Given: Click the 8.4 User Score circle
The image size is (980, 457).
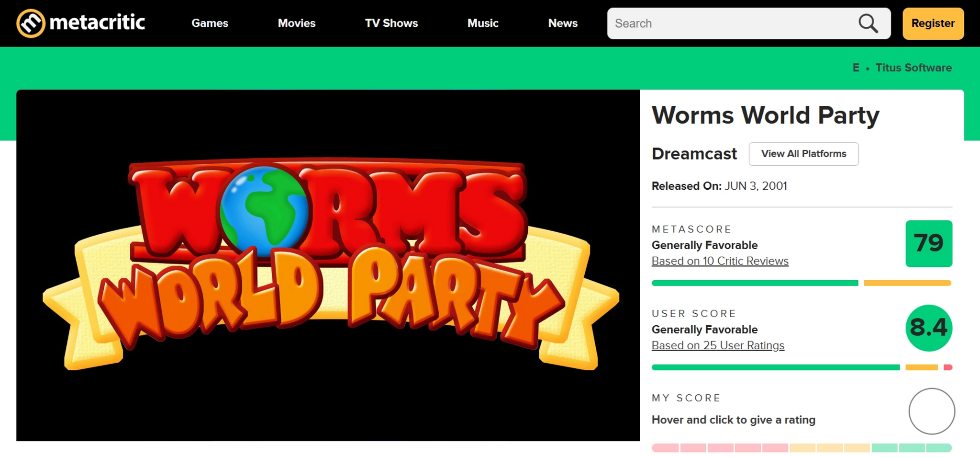Looking at the screenshot, I should coord(929,328).
